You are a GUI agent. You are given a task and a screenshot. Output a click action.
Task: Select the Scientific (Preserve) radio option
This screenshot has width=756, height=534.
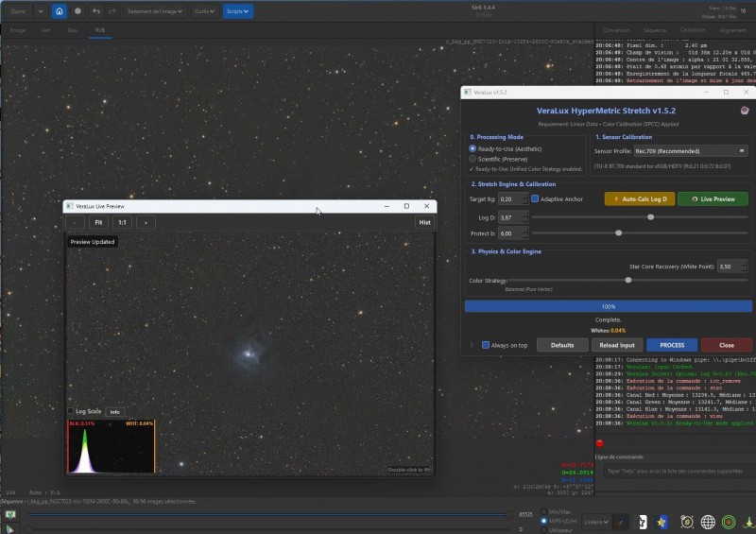(472, 159)
